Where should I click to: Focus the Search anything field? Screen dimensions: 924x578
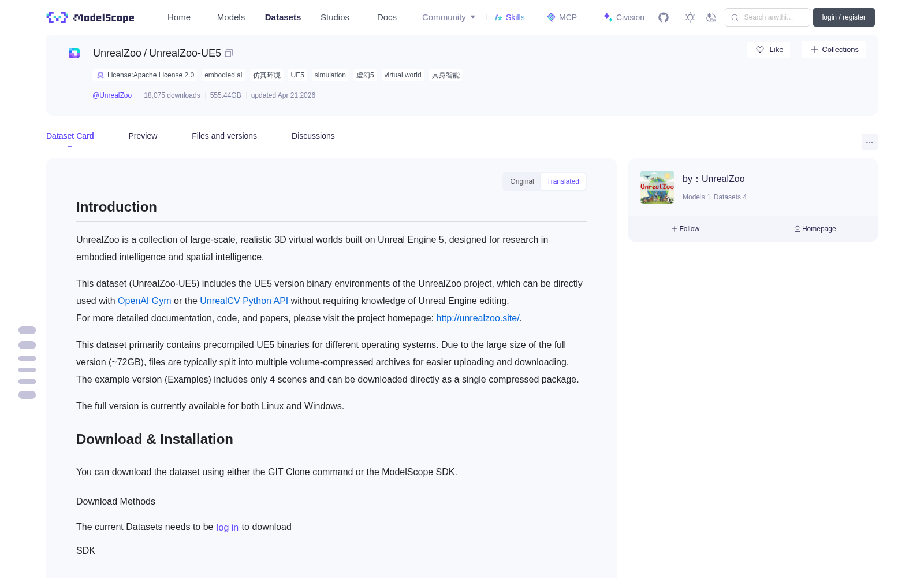pos(767,17)
